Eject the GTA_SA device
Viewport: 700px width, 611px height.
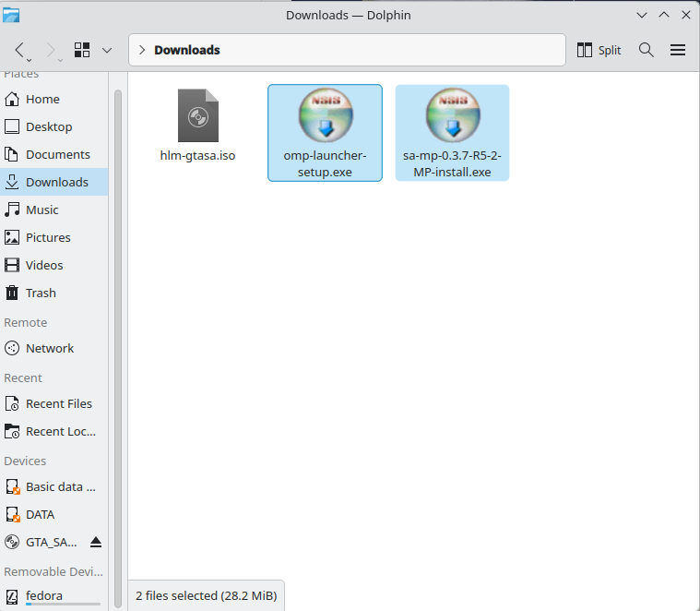pyautogui.click(x=96, y=542)
